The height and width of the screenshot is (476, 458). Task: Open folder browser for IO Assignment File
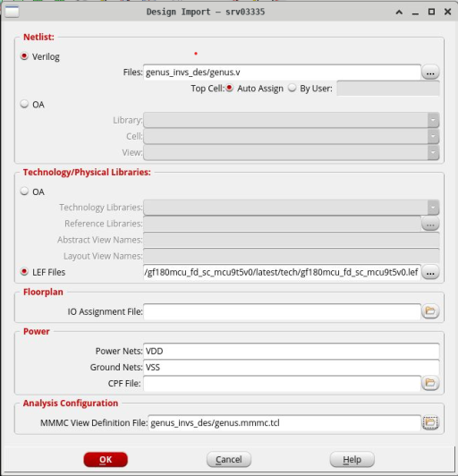click(430, 311)
